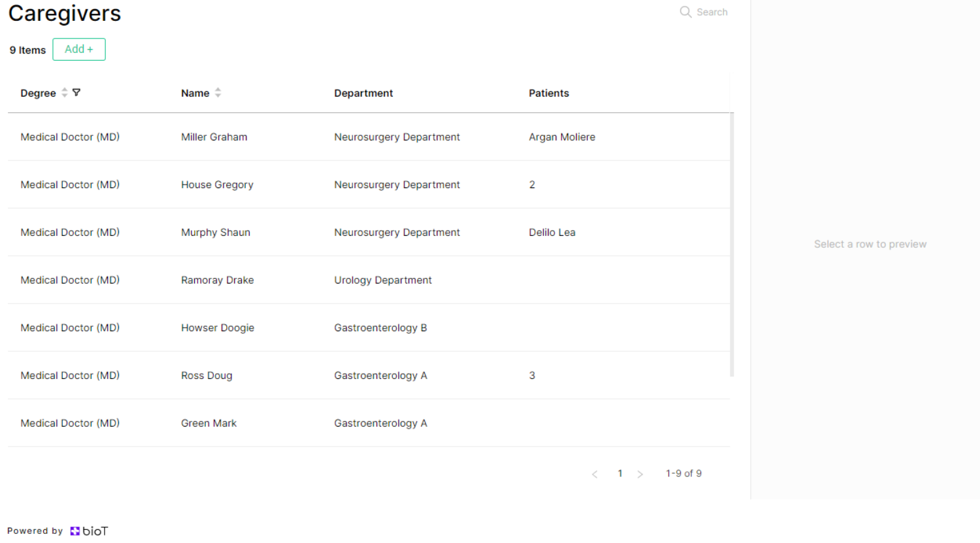Select the Murphy Shaun name cell

click(x=216, y=233)
